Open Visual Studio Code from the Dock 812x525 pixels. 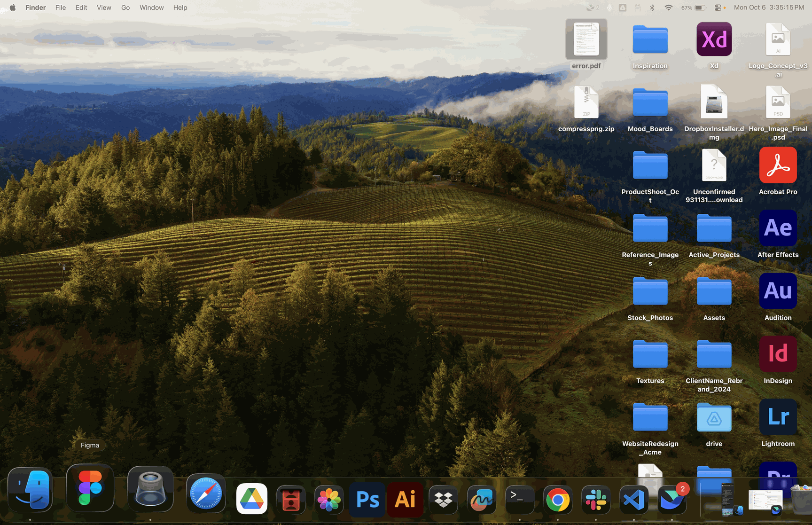pos(633,499)
